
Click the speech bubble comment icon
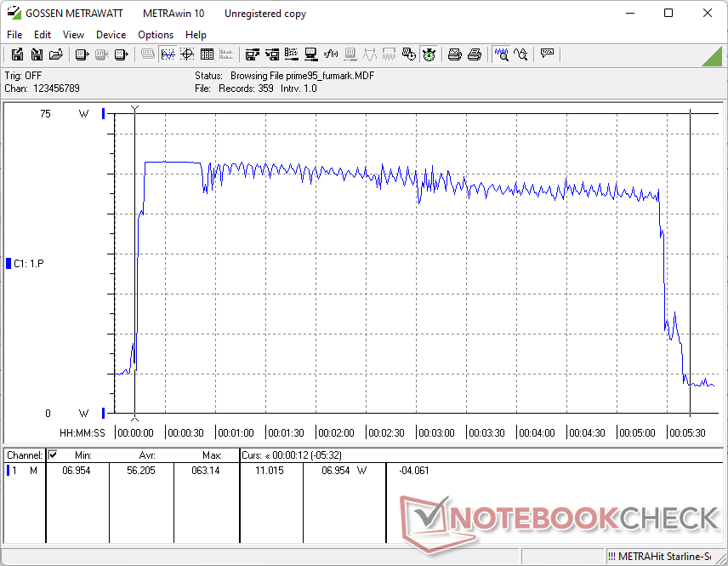point(547,54)
